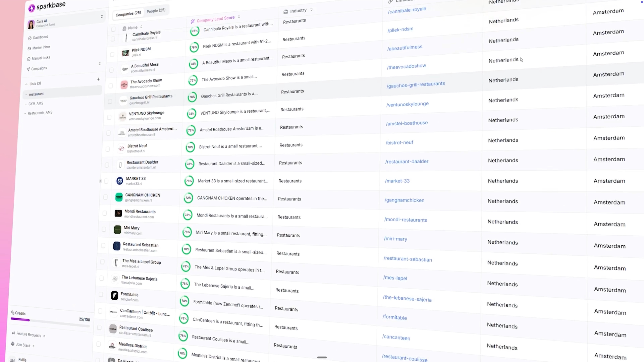
Task: Click the plus icon to add list
Action: tap(98, 79)
